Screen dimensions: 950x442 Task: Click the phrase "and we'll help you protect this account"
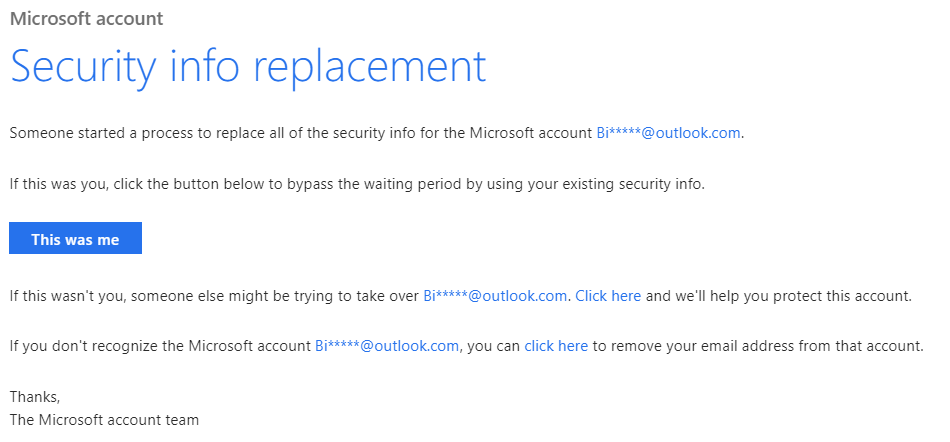click(778, 296)
